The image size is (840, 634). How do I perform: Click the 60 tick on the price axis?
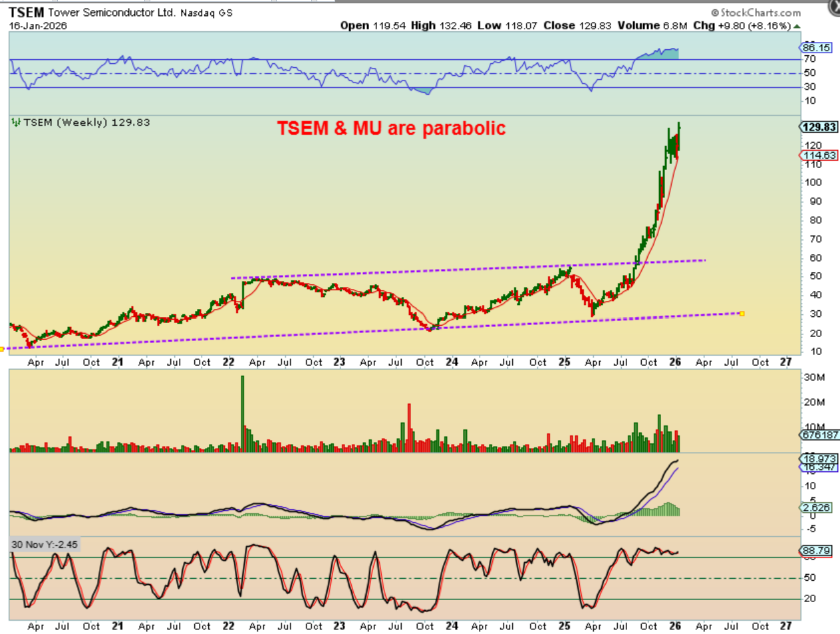[x=815, y=258]
